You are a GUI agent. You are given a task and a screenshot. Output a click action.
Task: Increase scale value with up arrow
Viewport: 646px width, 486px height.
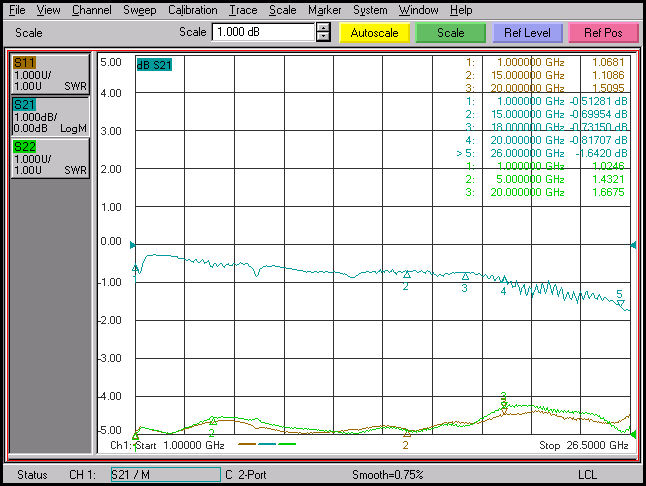tap(322, 27)
